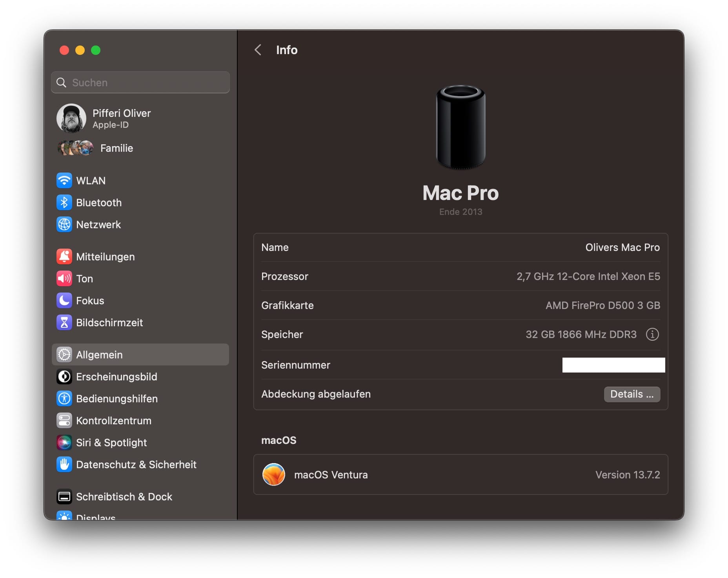
Task: Select Ton in the sidebar
Action: (x=140, y=279)
